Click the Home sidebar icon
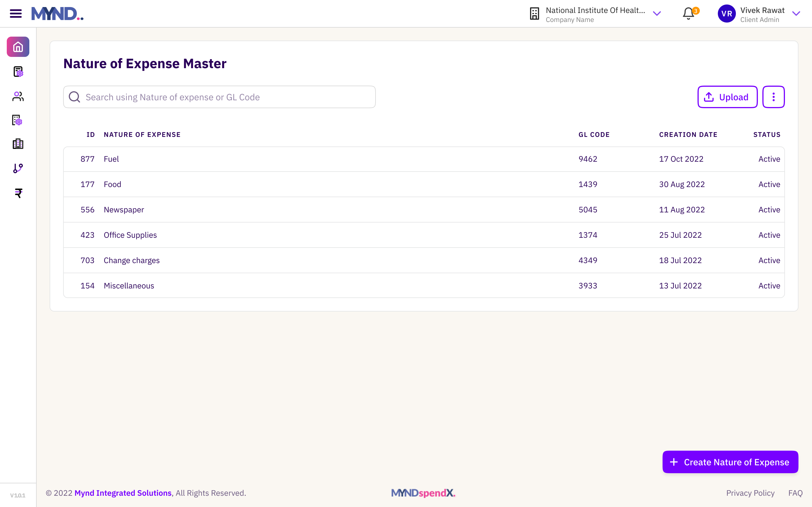Viewport: 812px width, 507px height. (x=18, y=47)
